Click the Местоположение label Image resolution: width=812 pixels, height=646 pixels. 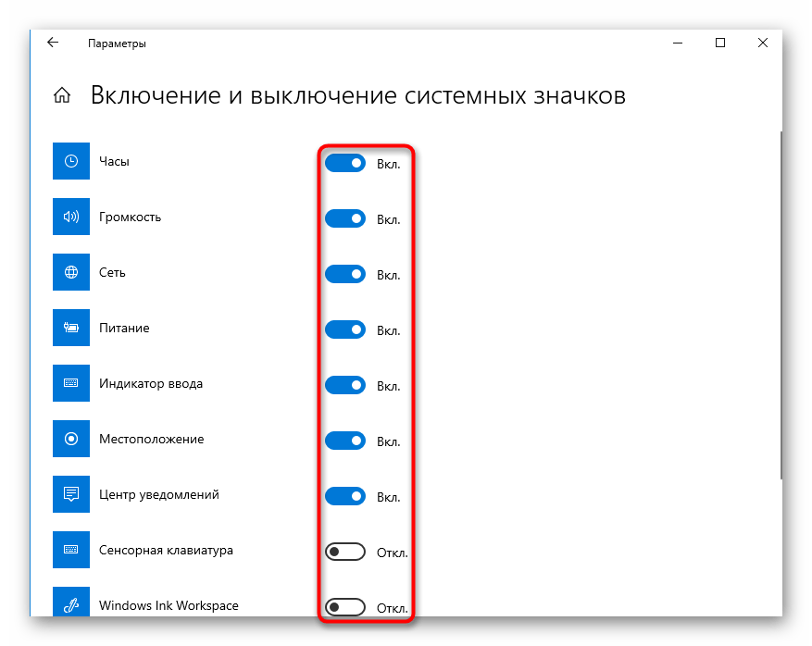point(151,439)
